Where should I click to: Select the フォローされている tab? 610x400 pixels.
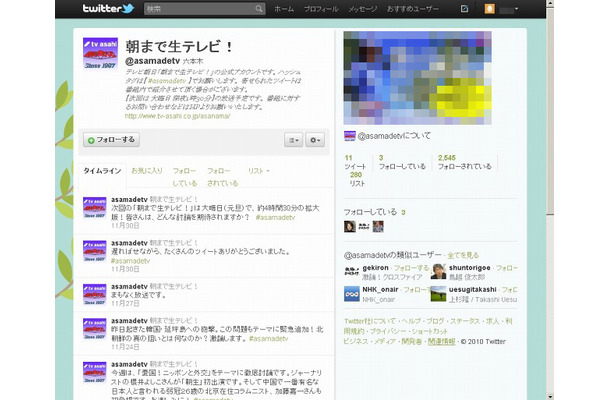coord(222,177)
